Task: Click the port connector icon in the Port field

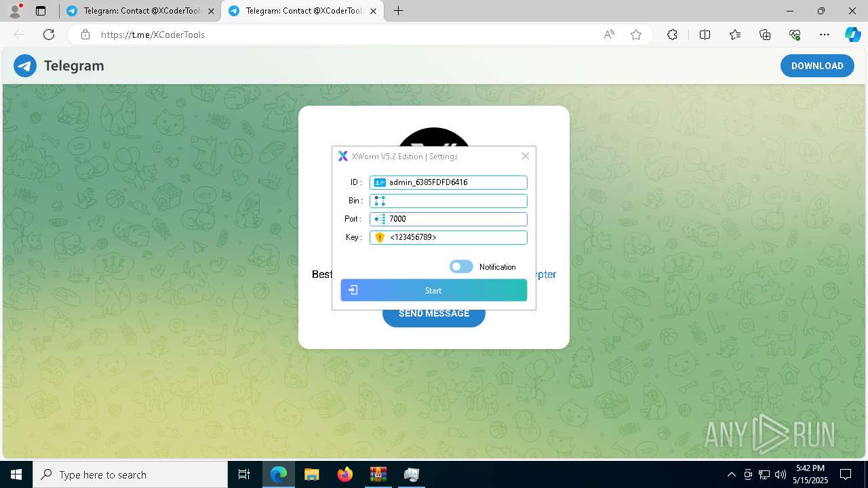Action: coord(380,219)
